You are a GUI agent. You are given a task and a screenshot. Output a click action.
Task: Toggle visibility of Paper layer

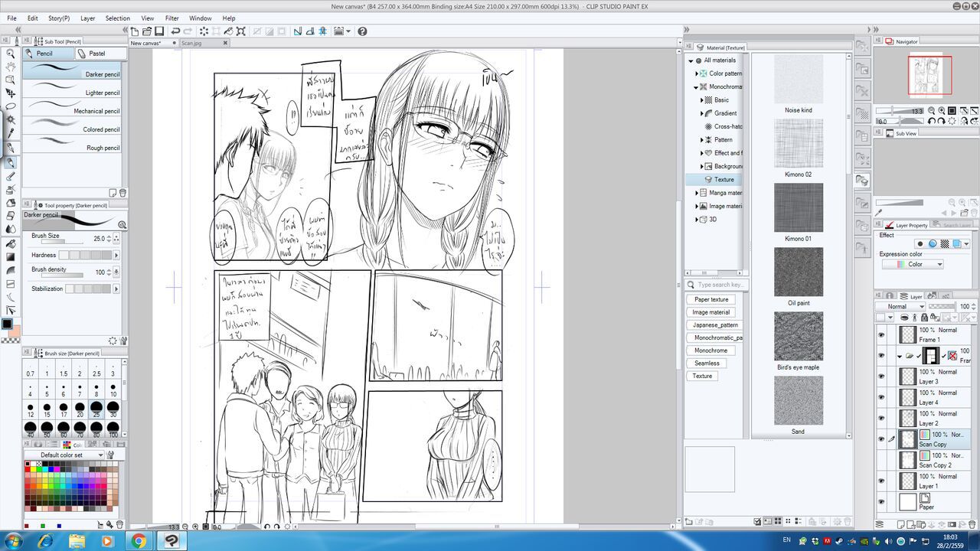pos(881,502)
